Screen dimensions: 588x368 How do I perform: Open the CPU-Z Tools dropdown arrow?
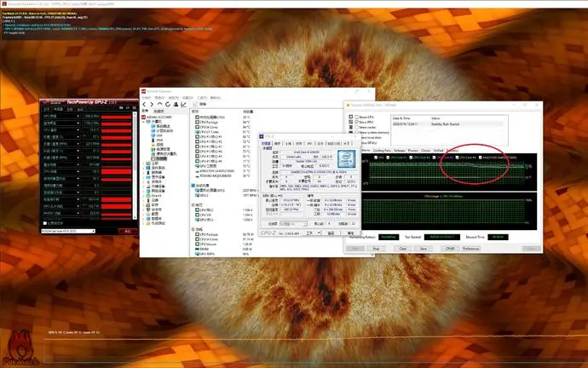[319, 233]
